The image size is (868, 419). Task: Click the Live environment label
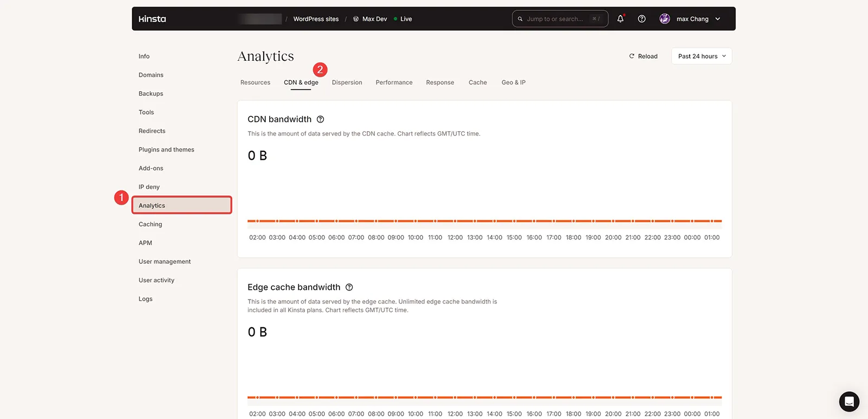[406, 19]
